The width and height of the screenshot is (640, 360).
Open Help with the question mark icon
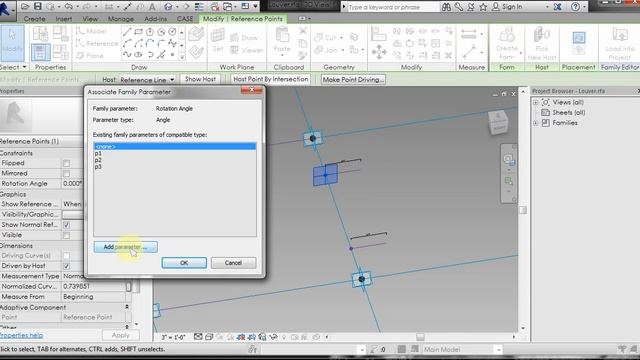tap(575, 7)
